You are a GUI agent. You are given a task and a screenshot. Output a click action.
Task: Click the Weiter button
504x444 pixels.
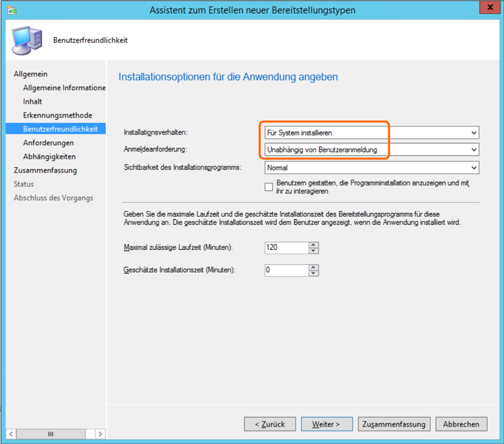click(325, 424)
